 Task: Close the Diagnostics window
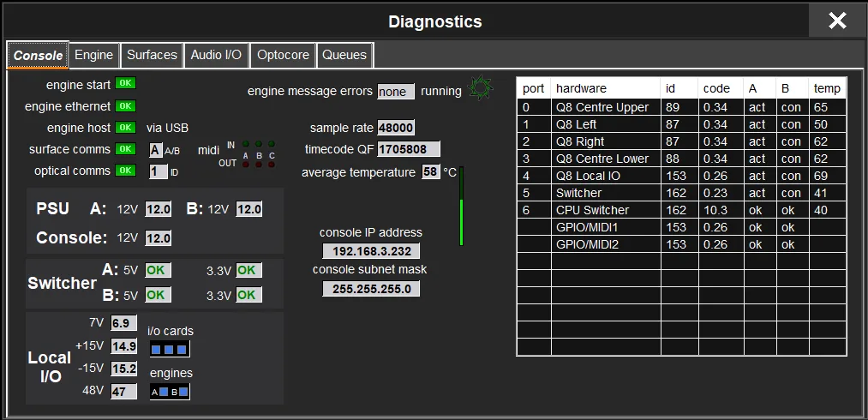pyautogui.click(x=837, y=21)
